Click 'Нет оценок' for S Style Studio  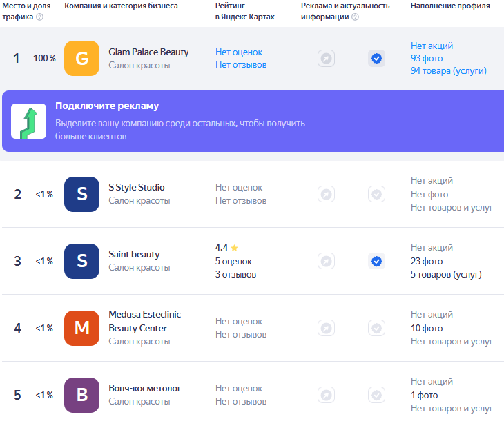(239, 187)
